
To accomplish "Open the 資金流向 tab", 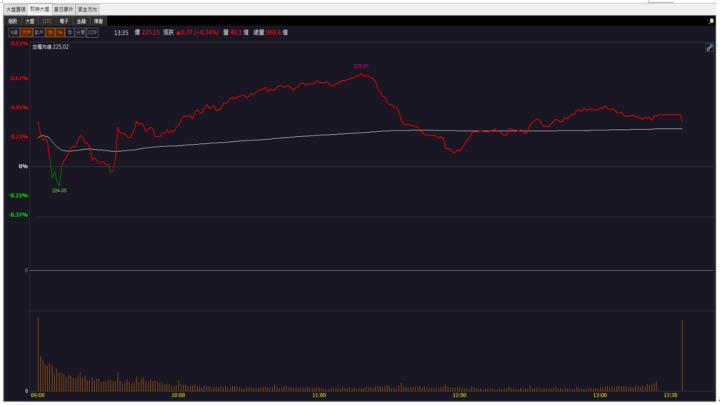I will click(x=88, y=8).
